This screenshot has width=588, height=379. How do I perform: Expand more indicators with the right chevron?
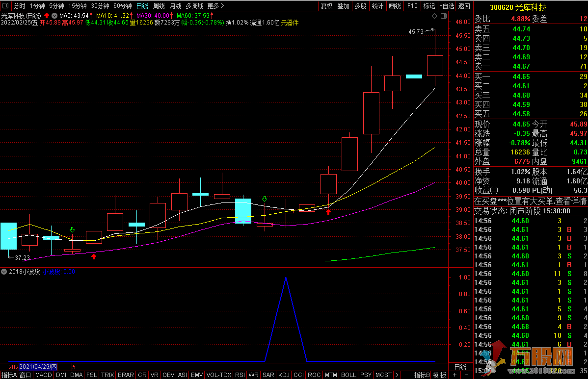coord(397,375)
